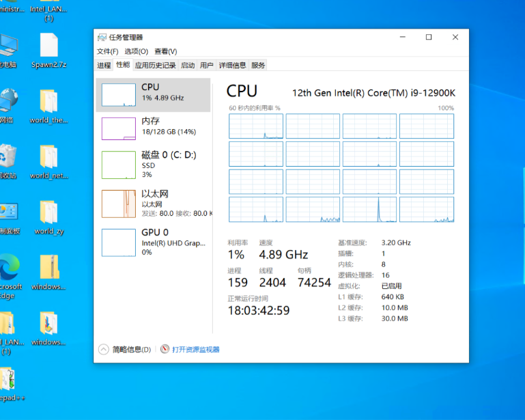Switch to the 启动 tab
Screen dimensions: 525x420
coord(188,66)
